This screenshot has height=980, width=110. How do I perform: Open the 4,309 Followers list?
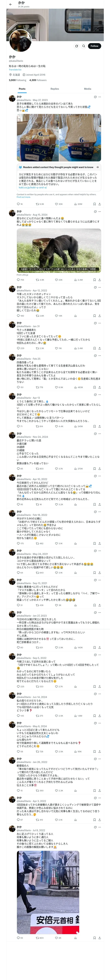point(38,80)
